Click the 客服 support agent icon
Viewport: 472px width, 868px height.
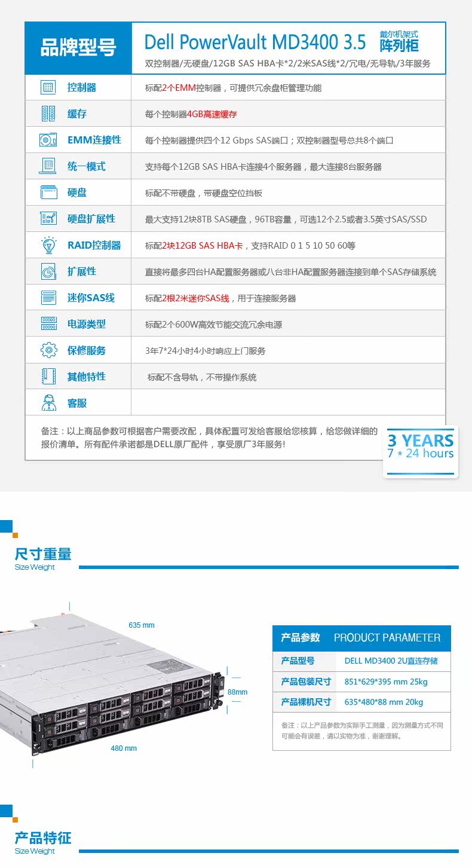click(48, 403)
